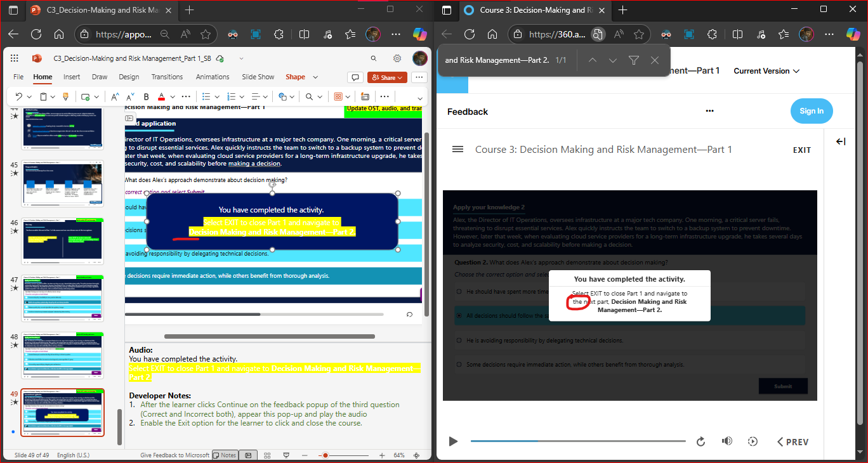Open the course hamburger menu

coord(457,149)
